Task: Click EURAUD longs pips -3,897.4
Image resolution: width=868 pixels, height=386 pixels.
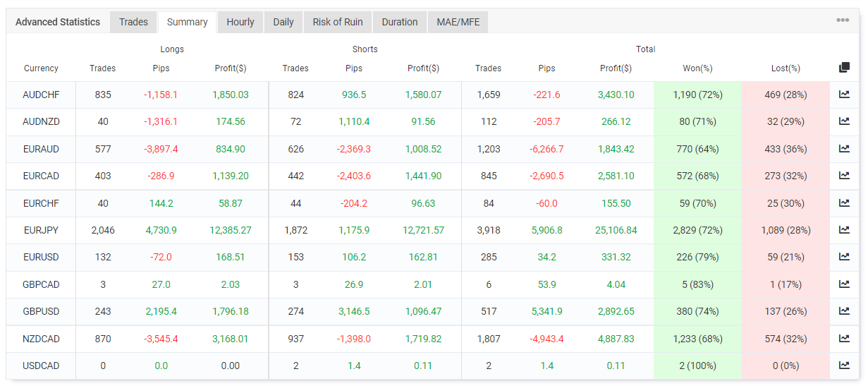Action: (x=161, y=149)
